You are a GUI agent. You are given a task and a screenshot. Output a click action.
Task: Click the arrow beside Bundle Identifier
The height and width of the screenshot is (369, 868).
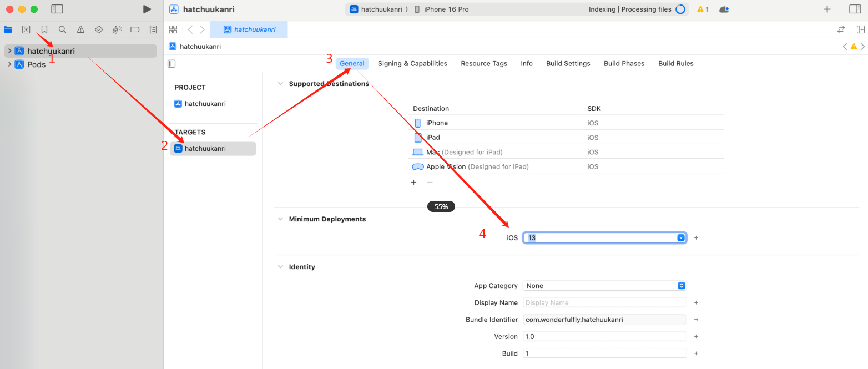[696, 320]
